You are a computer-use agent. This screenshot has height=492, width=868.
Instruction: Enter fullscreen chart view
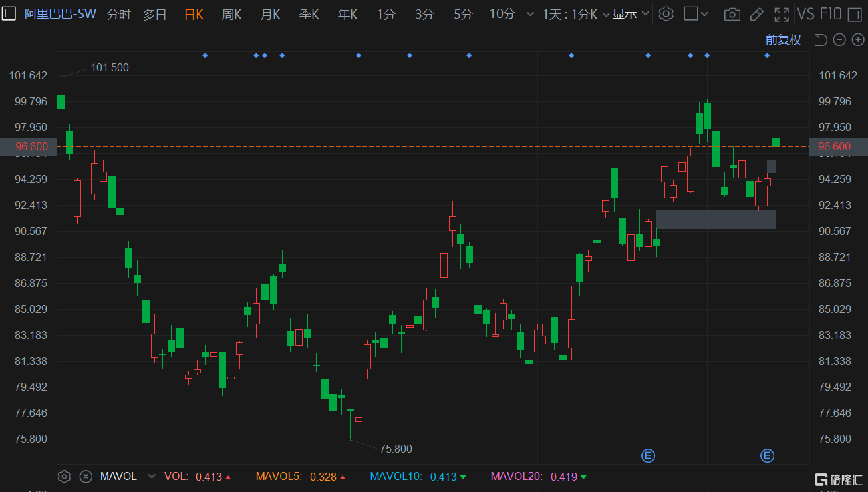point(782,14)
